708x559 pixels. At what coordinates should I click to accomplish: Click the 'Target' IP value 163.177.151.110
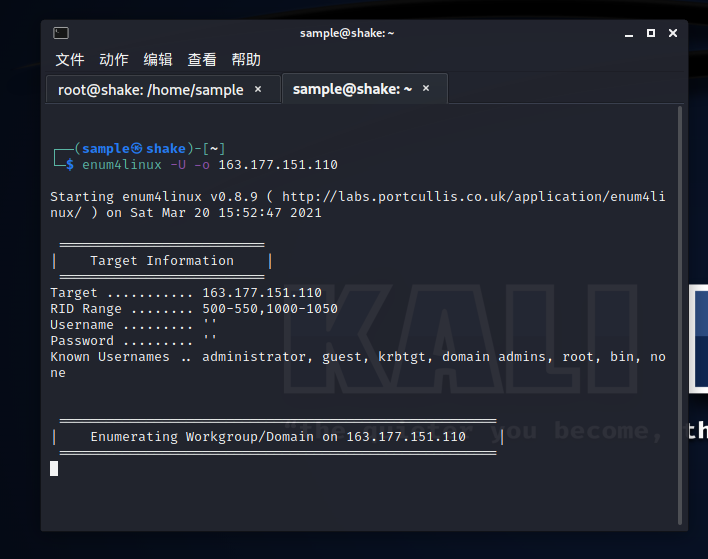tap(262, 293)
